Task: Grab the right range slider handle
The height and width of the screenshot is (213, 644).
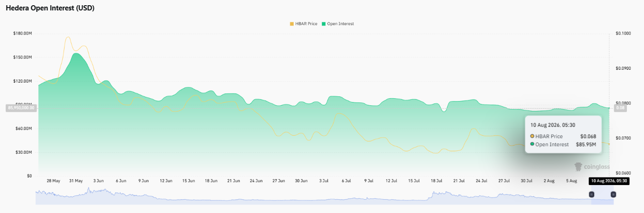Action: tap(613, 194)
